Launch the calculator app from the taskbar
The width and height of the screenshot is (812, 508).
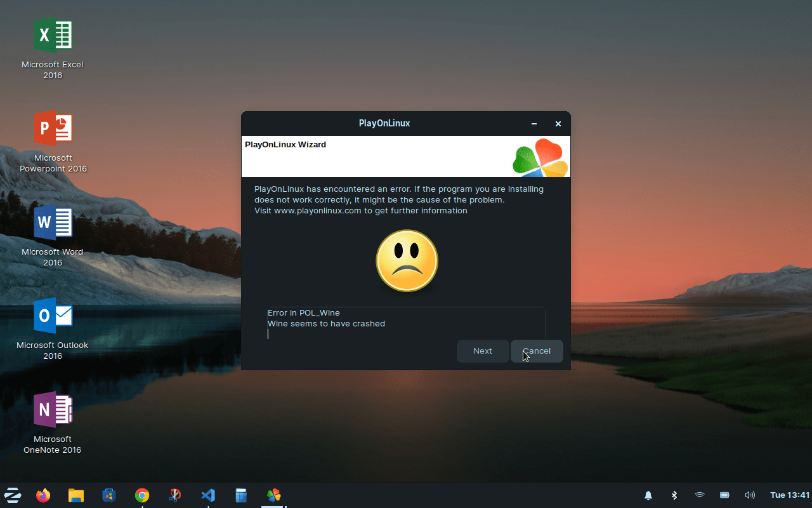[x=241, y=495]
